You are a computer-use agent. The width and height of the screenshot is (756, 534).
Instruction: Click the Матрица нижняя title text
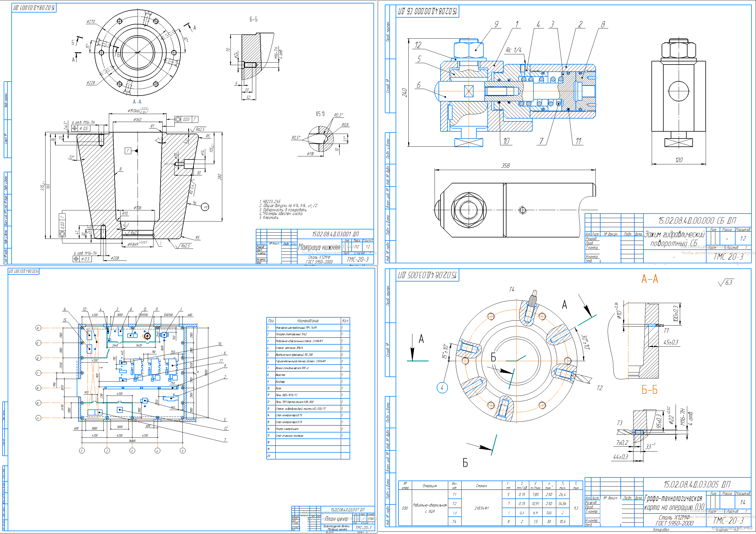[319, 247]
